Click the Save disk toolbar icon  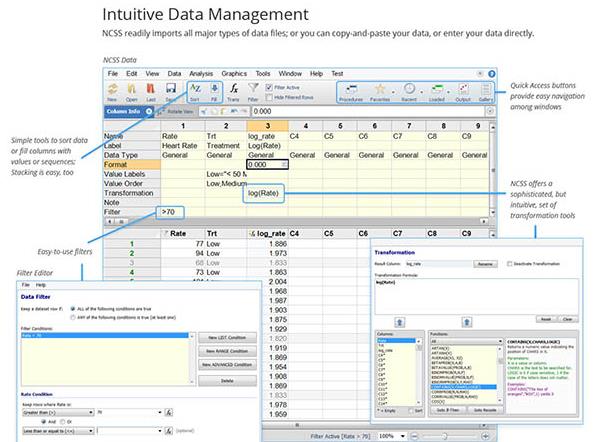click(x=171, y=89)
